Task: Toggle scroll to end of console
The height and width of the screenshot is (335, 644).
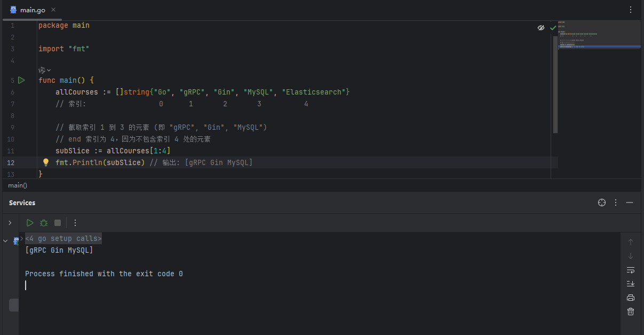Action: coord(631,284)
